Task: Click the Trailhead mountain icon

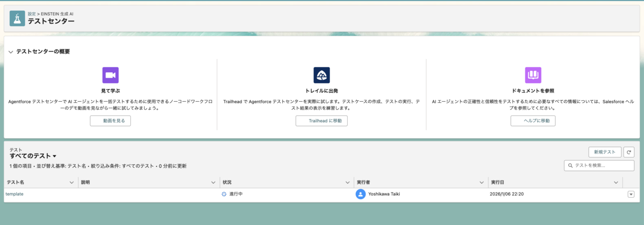Action: 321,75
